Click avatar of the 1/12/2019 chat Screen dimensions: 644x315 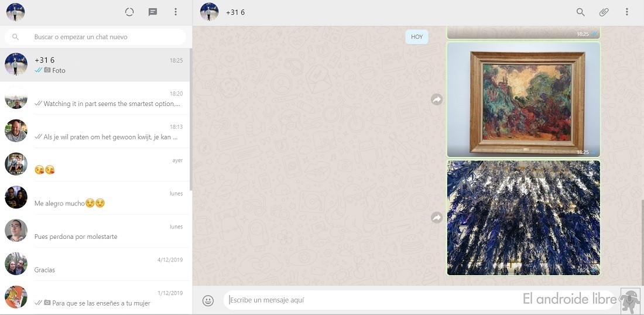tap(16, 297)
